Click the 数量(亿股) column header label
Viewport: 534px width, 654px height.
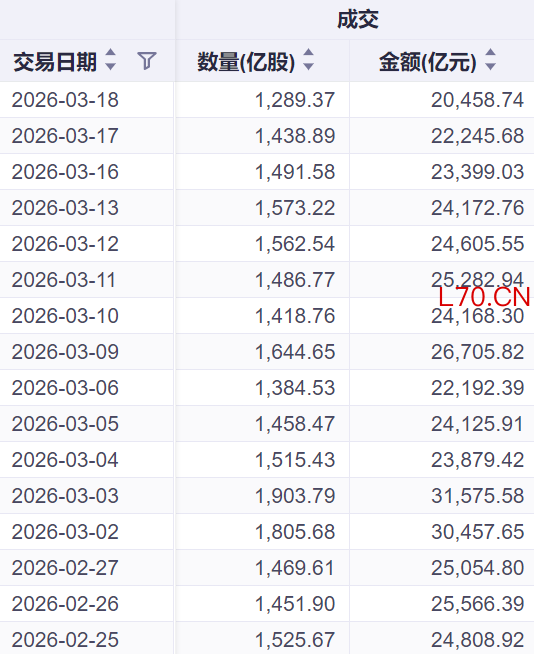[246, 62]
